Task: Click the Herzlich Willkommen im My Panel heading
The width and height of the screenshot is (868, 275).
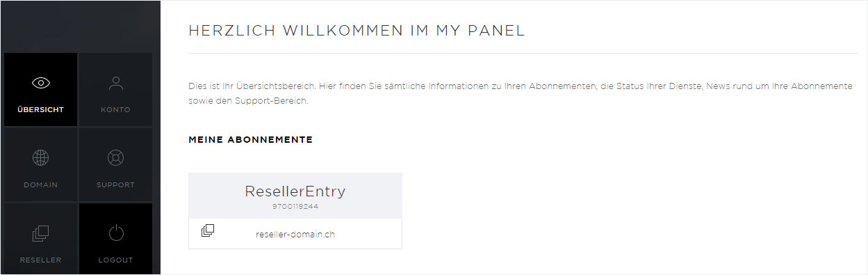Action: 357,31
